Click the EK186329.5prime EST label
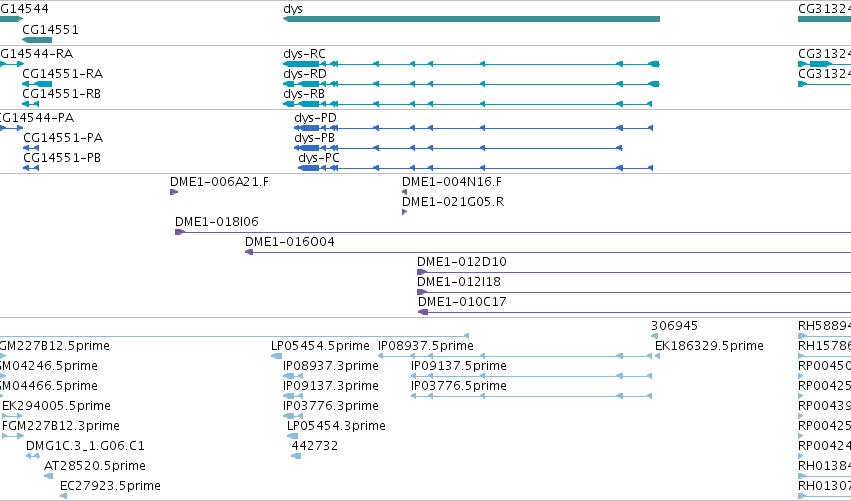Image resolution: width=851 pixels, height=501 pixels. (709, 346)
